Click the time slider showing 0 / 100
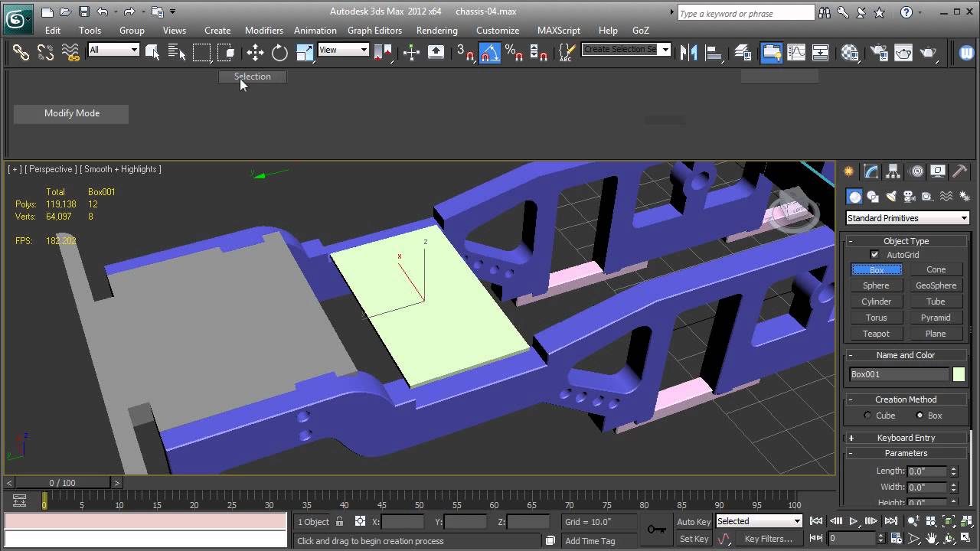This screenshot has width=980, height=551. [63, 483]
